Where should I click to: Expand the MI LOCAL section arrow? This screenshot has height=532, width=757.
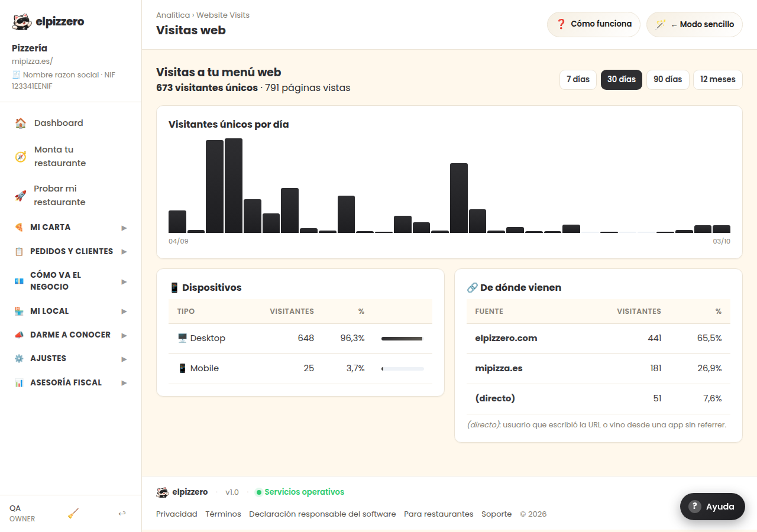point(124,312)
